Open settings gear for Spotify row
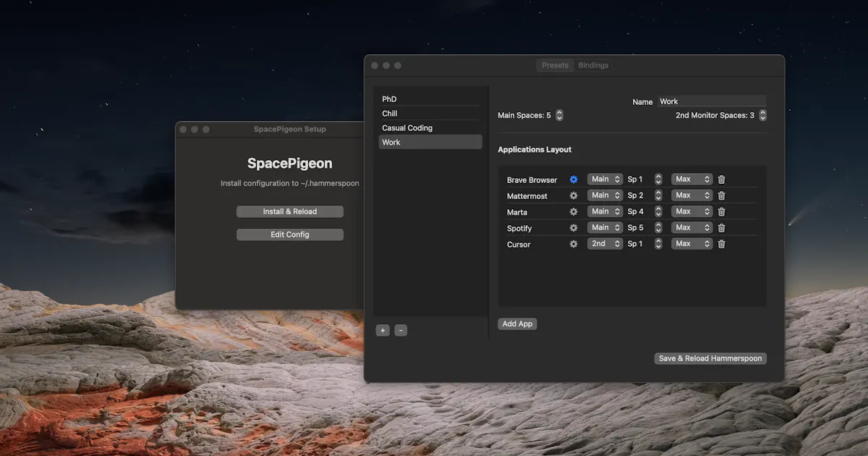 click(574, 228)
